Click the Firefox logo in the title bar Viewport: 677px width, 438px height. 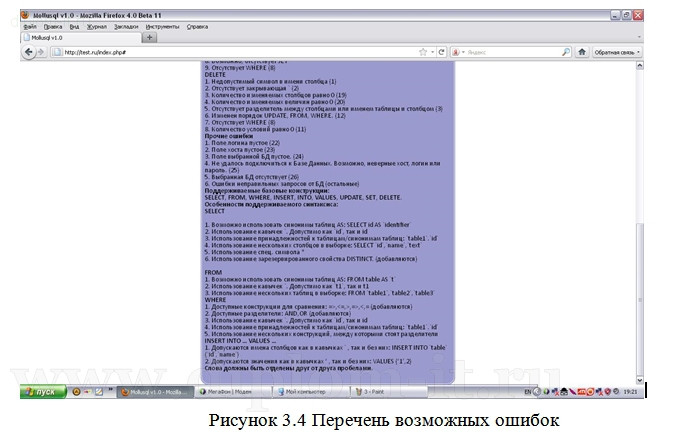(25, 15)
